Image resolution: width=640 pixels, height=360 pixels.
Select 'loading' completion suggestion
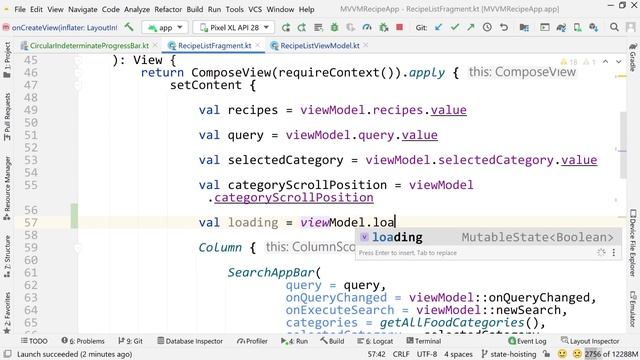[488, 237]
